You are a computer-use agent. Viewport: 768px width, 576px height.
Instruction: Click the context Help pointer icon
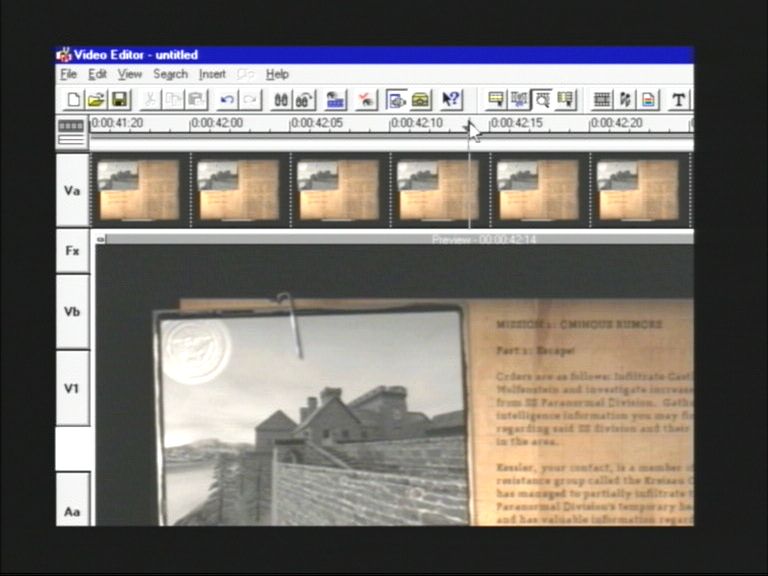(451, 100)
